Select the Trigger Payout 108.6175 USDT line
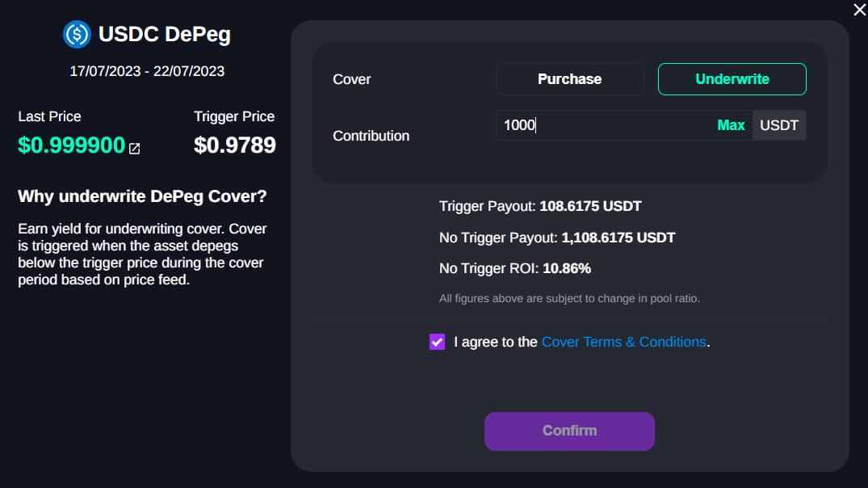 540,206
